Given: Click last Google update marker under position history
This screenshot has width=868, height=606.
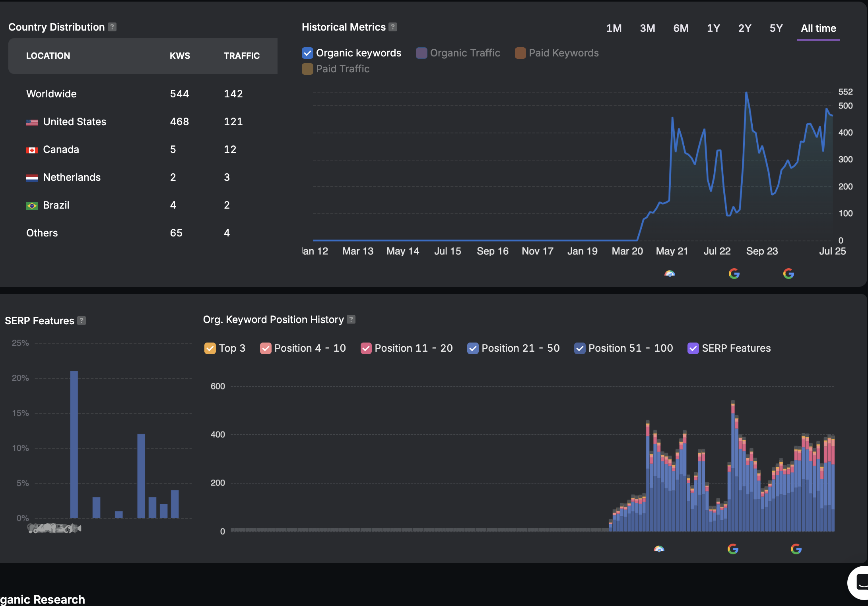Looking at the screenshot, I should (796, 549).
